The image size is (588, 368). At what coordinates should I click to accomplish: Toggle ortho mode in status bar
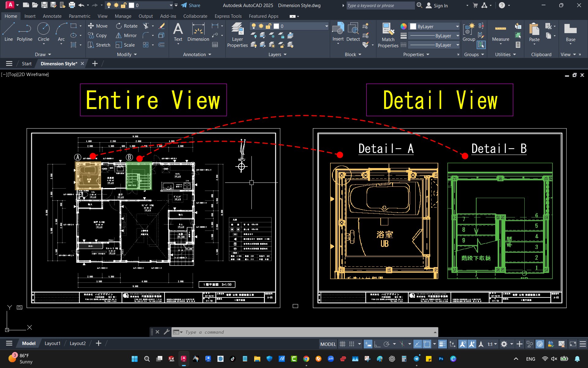point(377,344)
